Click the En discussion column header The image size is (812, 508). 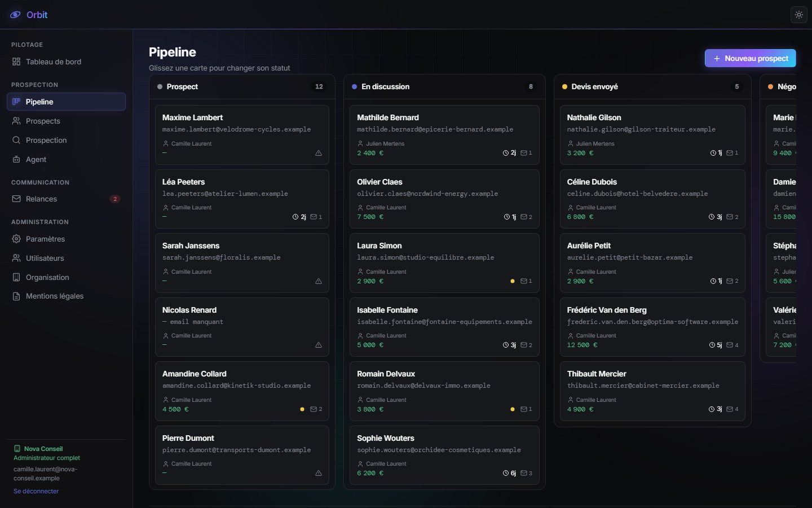tap(444, 86)
